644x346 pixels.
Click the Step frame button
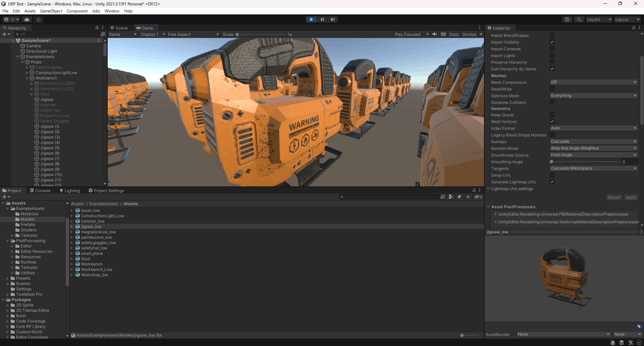click(x=333, y=19)
